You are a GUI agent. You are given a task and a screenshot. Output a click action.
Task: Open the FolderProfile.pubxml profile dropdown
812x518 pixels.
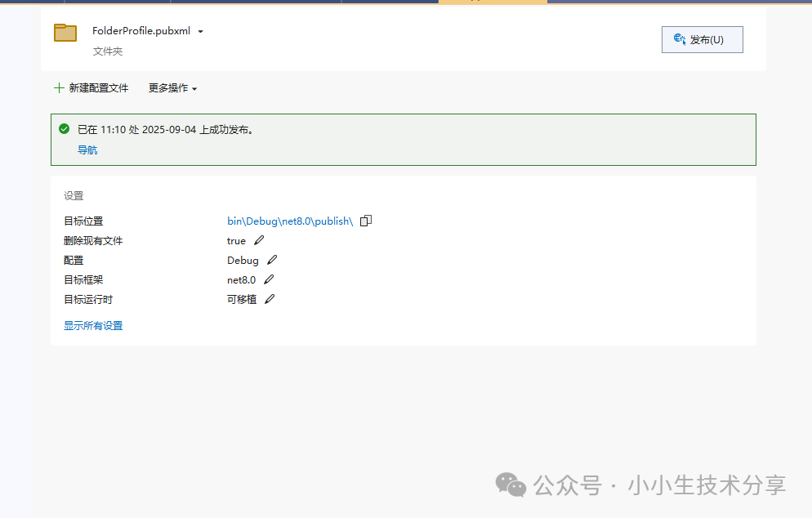click(x=200, y=32)
